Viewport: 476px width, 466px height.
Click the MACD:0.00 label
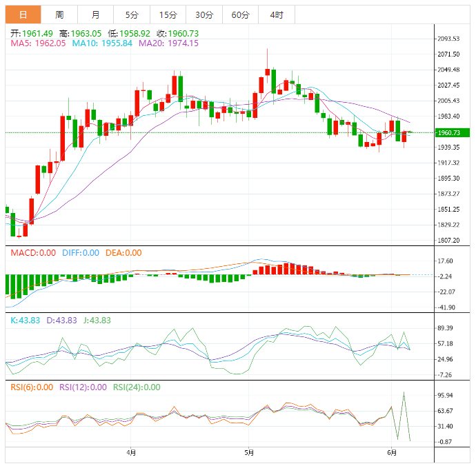click(x=33, y=253)
